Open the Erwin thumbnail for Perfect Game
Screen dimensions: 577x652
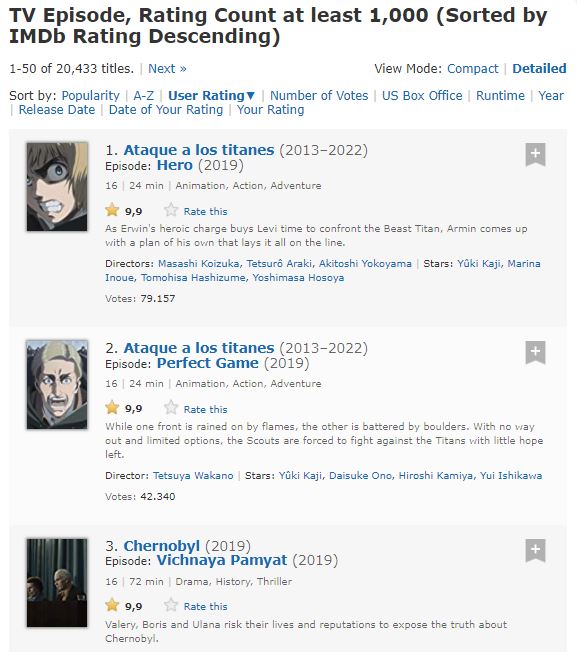(x=57, y=385)
